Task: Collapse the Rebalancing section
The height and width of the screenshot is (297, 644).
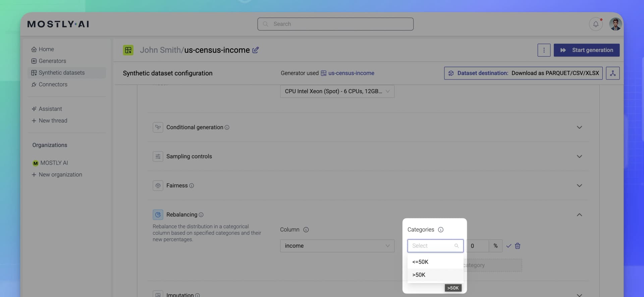Action: pos(579,215)
